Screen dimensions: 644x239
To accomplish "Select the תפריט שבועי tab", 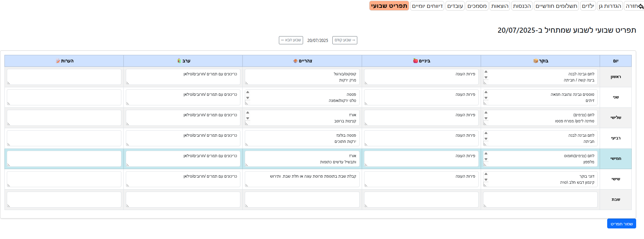I will click(389, 6).
